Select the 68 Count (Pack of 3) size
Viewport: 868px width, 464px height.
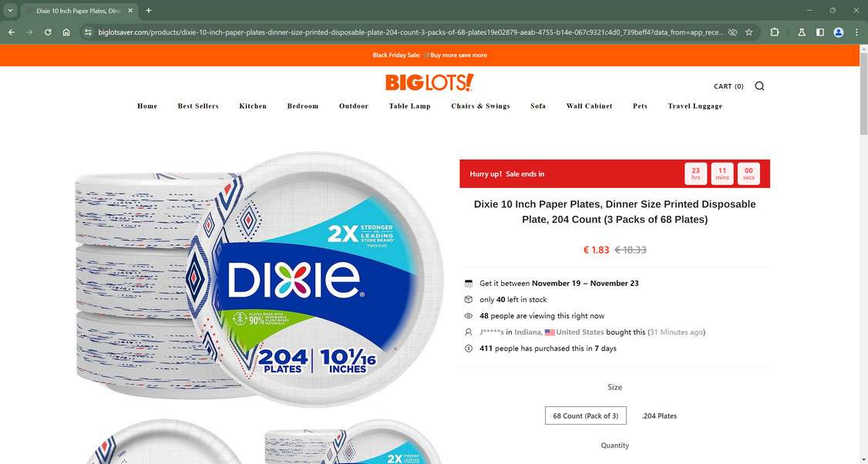[586, 415]
